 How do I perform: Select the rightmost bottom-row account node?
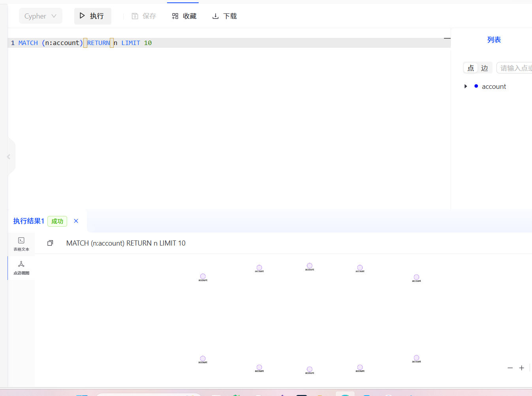(x=416, y=358)
